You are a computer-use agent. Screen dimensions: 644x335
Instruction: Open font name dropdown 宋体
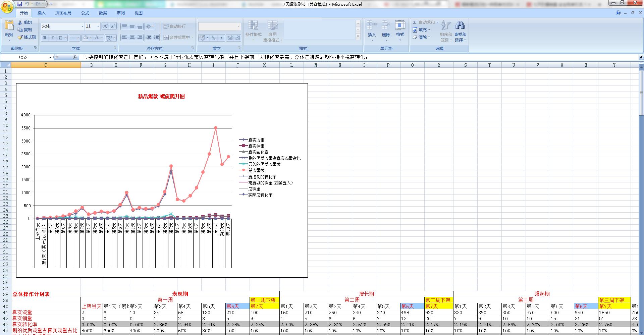(82, 26)
